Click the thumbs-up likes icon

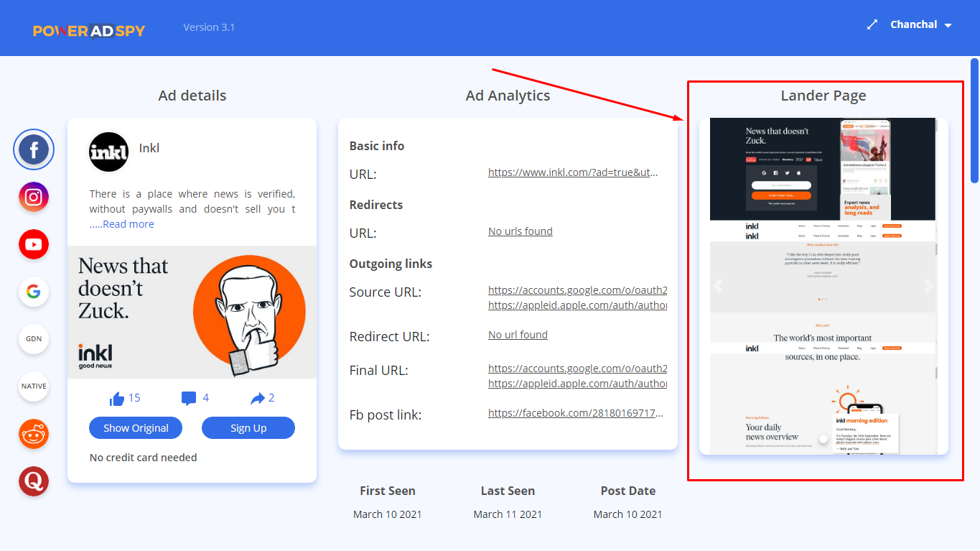[x=117, y=399]
